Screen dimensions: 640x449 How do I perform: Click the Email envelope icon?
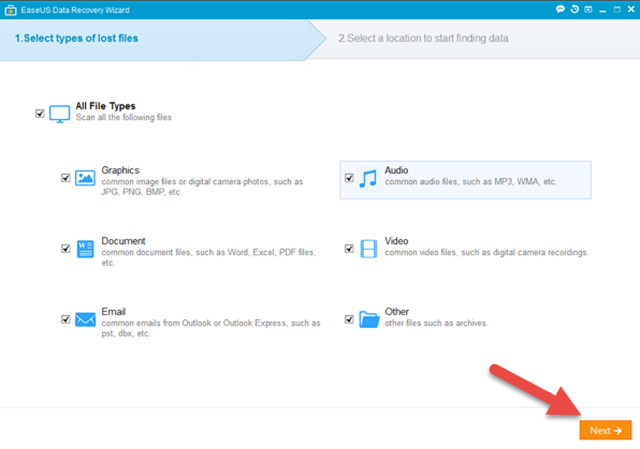click(85, 320)
